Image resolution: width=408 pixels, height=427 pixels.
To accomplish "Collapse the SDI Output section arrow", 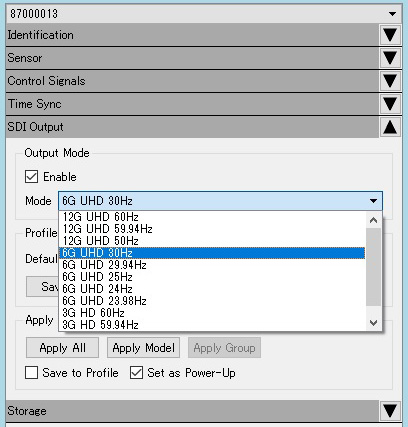I will 390,127.
